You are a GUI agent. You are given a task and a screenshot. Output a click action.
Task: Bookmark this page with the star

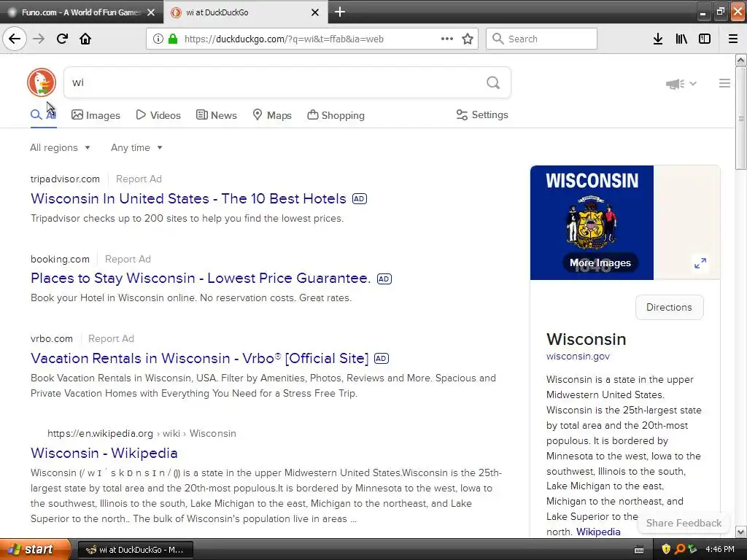tap(468, 39)
